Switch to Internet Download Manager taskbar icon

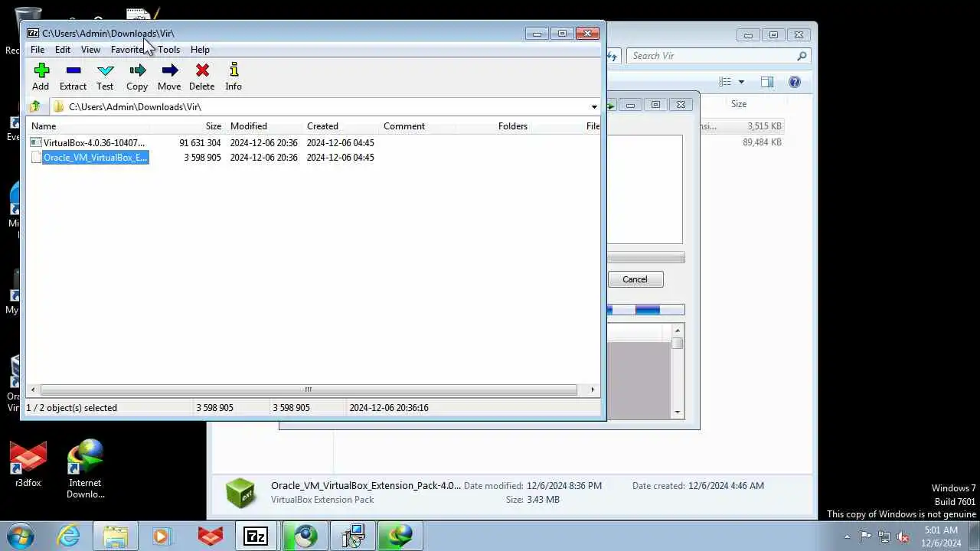(400, 536)
